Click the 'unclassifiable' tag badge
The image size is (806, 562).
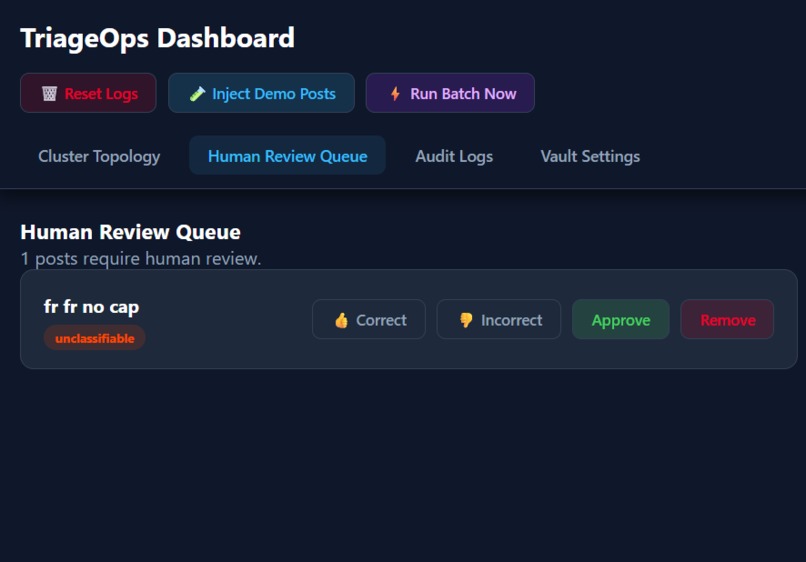95,338
